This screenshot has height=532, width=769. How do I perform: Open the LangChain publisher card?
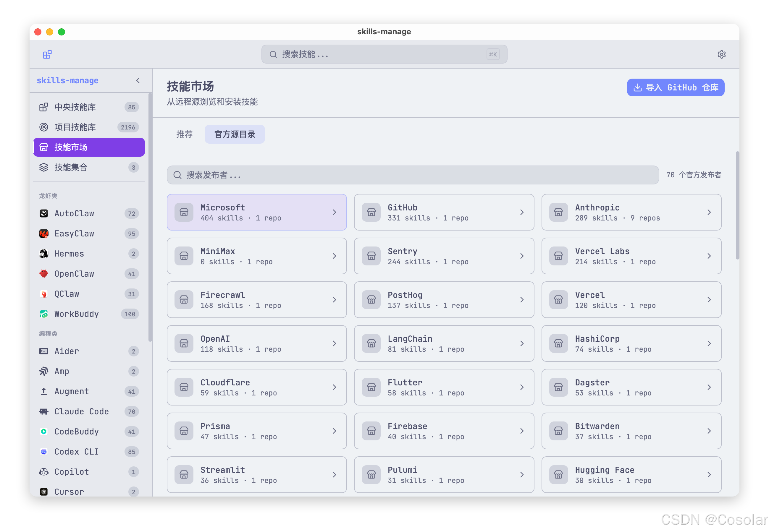[x=444, y=343]
